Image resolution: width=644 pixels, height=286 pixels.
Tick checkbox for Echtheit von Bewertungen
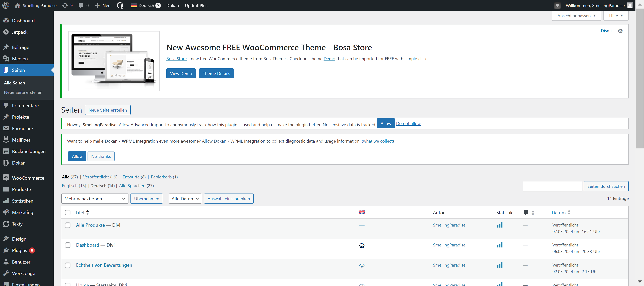click(x=68, y=265)
